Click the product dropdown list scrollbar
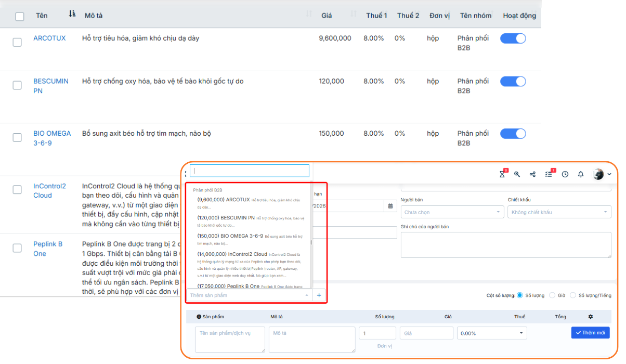Image resolution: width=626 pixels, height=364 pixels. pos(312,242)
